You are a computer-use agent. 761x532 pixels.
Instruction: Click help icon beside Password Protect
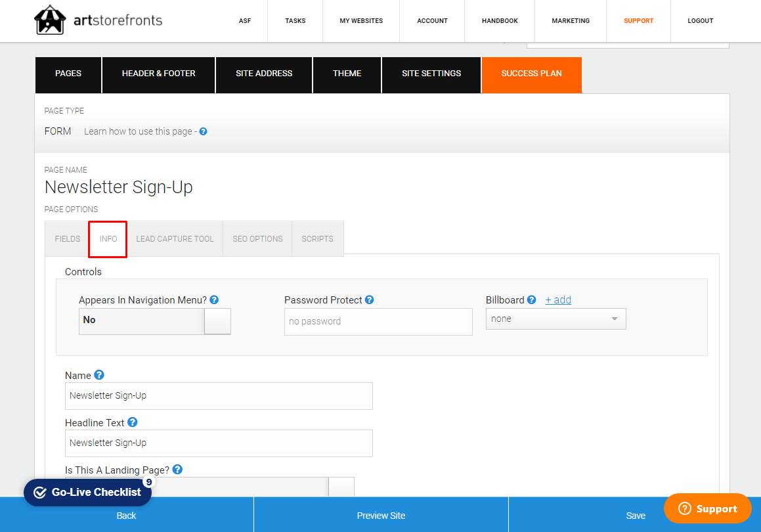[x=369, y=300]
